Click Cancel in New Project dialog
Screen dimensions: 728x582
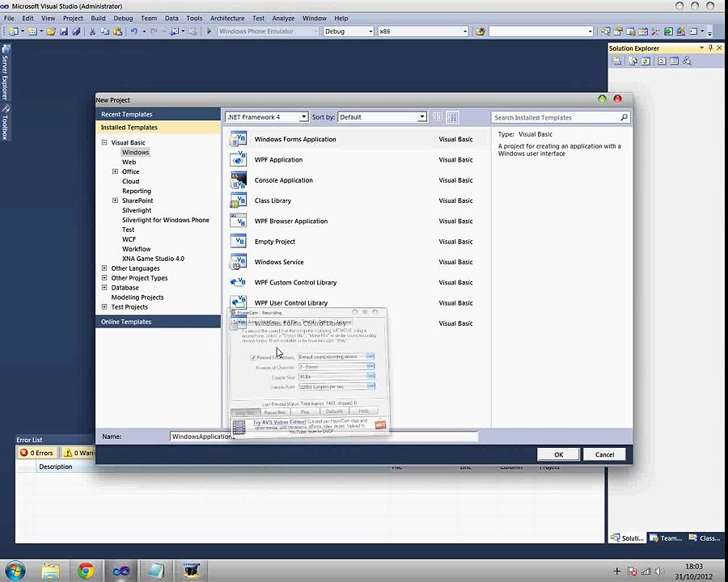click(604, 454)
